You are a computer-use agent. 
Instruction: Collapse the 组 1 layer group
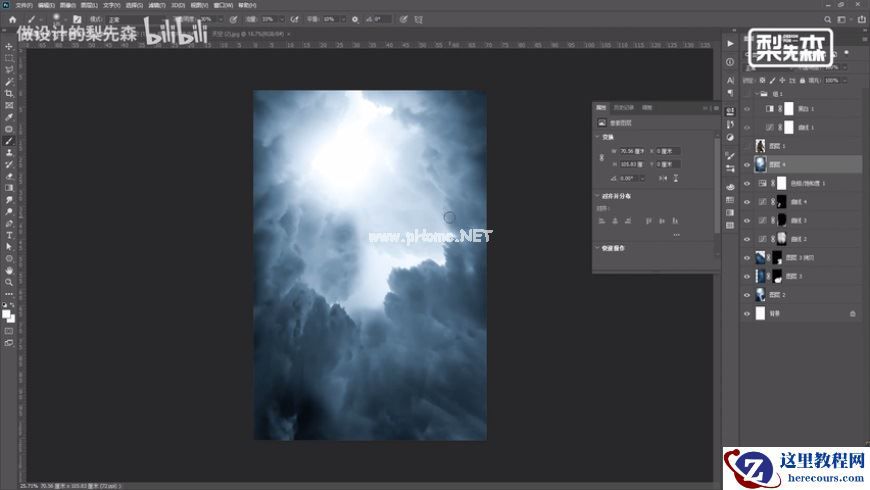point(756,94)
